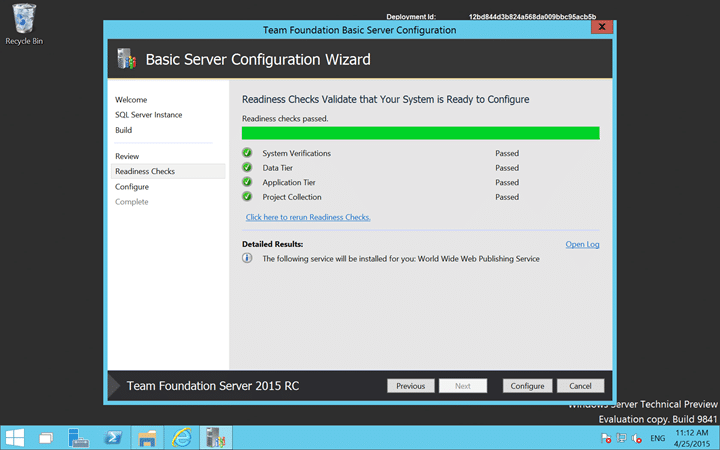Image resolution: width=720 pixels, height=450 pixels.
Task: Close the Team Foundation configuration window
Action: click(x=602, y=27)
